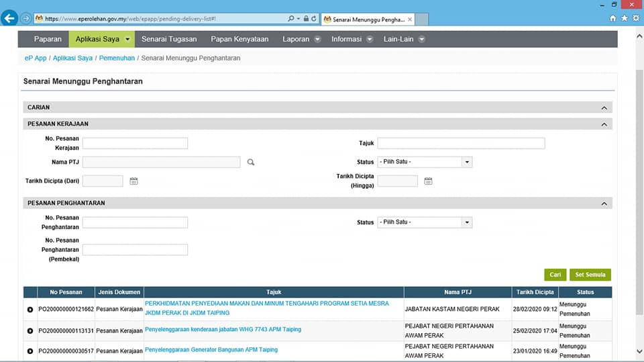Image resolution: width=644 pixels, height=362 pixels.
Task: Open Papan Kenyataan menu item
Action: click(239, 39)
